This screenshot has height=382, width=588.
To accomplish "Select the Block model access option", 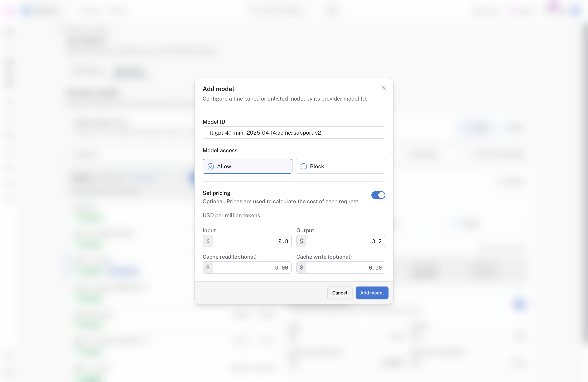I will (x=340, y=166).
